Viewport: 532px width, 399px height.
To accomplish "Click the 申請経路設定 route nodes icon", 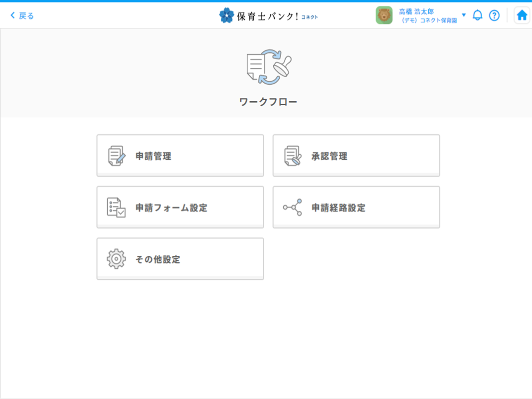I will pos(293,207).
